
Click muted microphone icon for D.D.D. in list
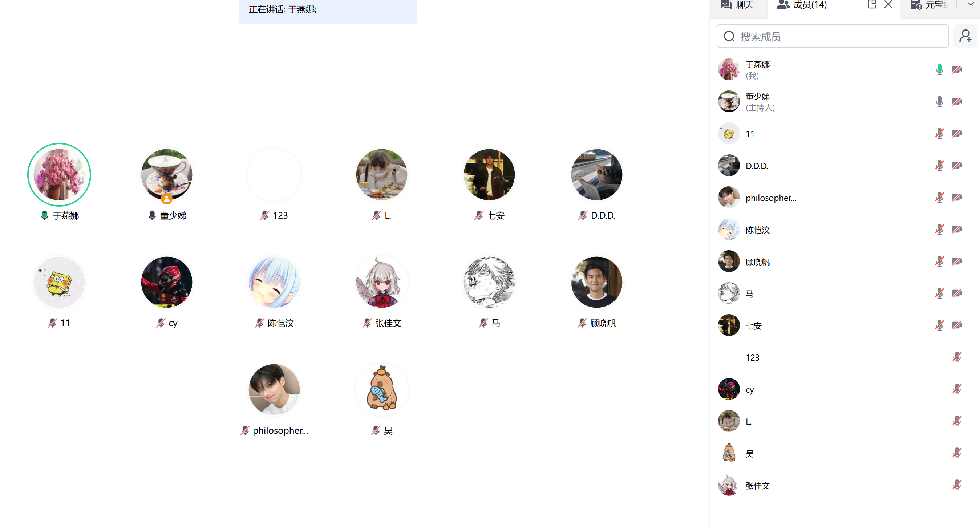tap(939, 165)
